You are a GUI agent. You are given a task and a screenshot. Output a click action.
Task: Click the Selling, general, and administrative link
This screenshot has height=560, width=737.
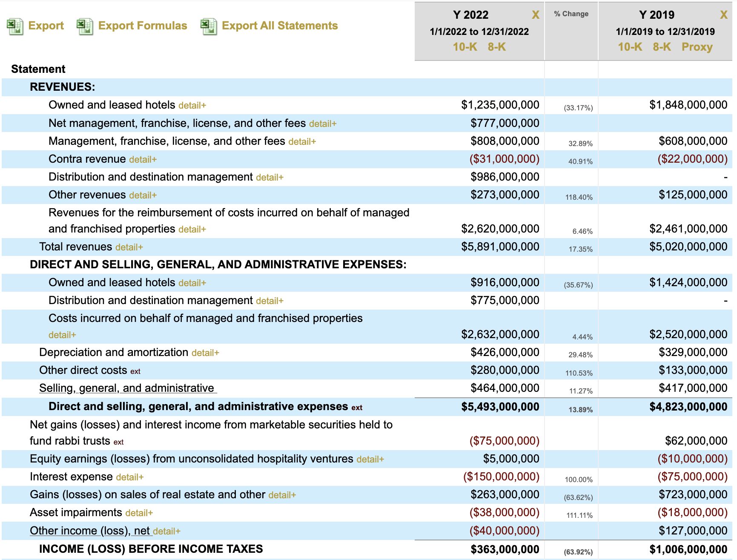[x=127, y=388]
